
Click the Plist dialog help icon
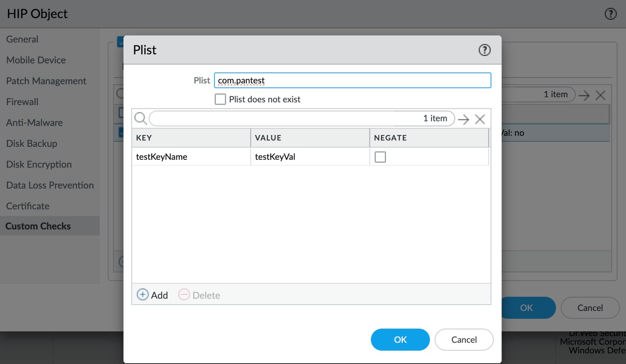[484, 50]
